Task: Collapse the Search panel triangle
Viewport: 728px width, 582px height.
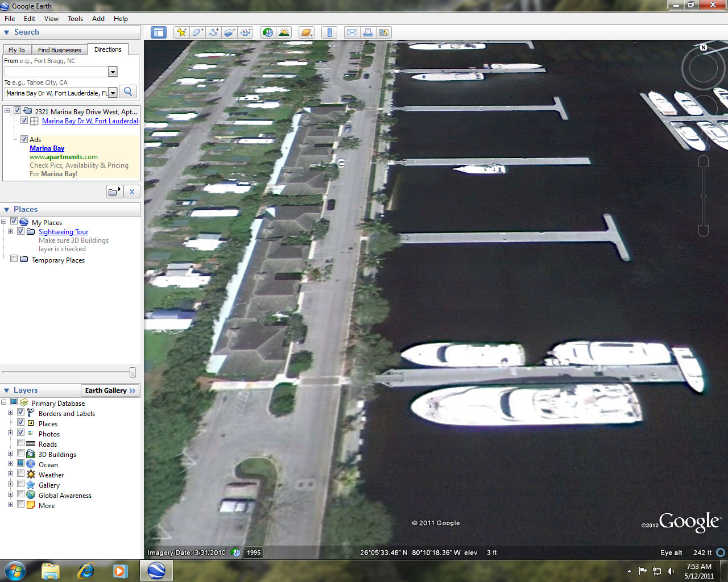Action: click(7, 32)
